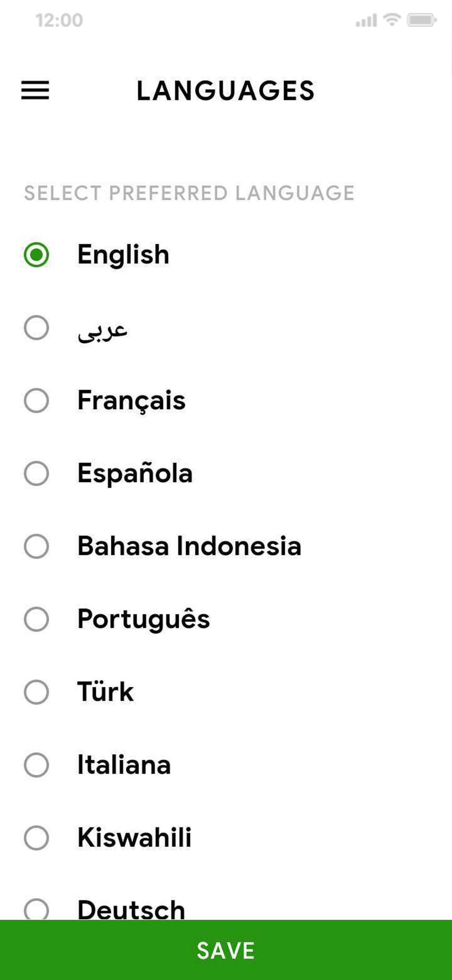This screenshot has height=980, width=452.
Task: Pick Italiana as preferred language
Action: pos(37,765)
